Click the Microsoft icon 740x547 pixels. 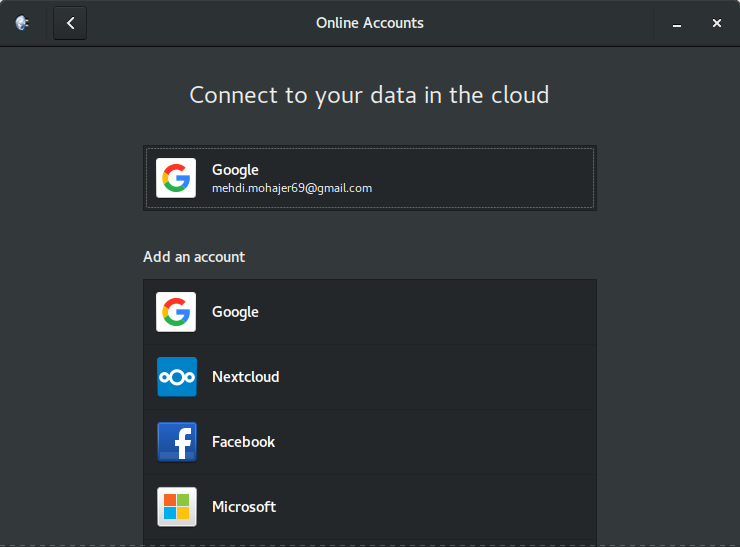(177, 507)
